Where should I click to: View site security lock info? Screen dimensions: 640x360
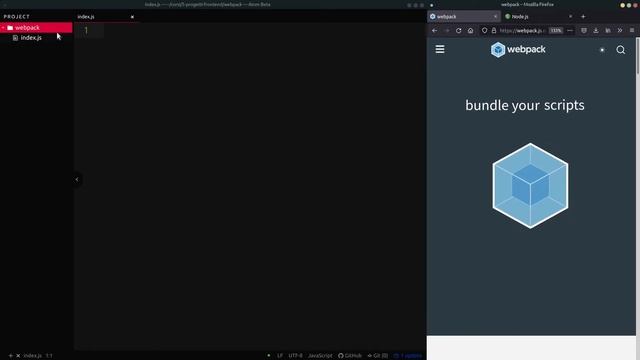pos(494,31)
